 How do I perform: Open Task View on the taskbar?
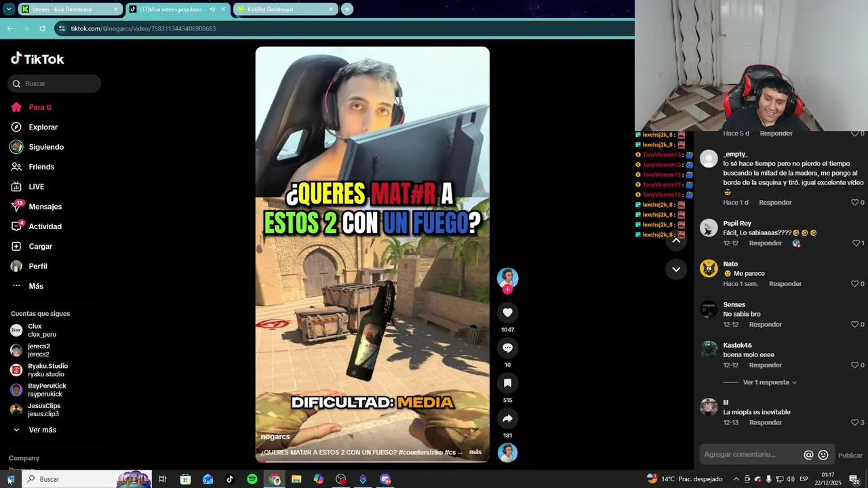[163, 479]
